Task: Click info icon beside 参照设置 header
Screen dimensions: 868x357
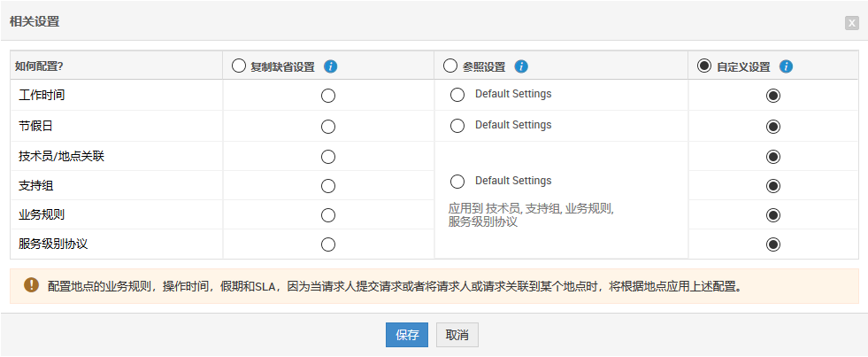Action: [521, 66]
